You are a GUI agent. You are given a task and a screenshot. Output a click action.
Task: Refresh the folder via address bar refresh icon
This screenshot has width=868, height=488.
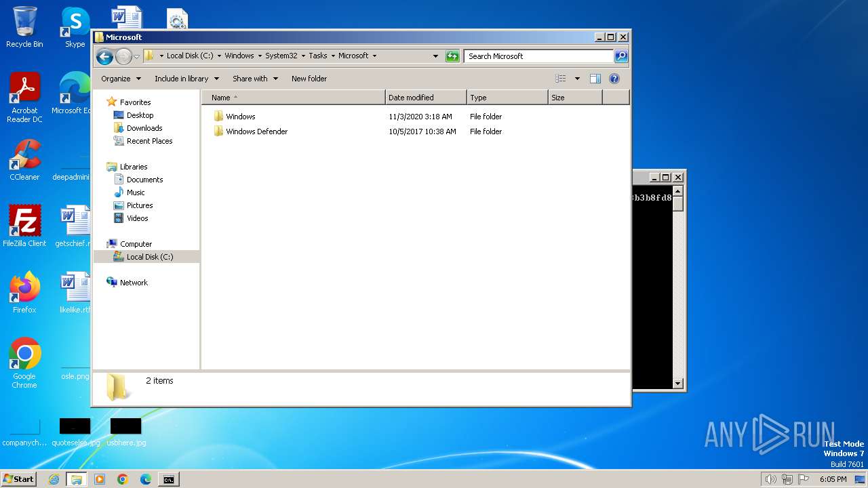pyautogui.click(x=452, y=56)
